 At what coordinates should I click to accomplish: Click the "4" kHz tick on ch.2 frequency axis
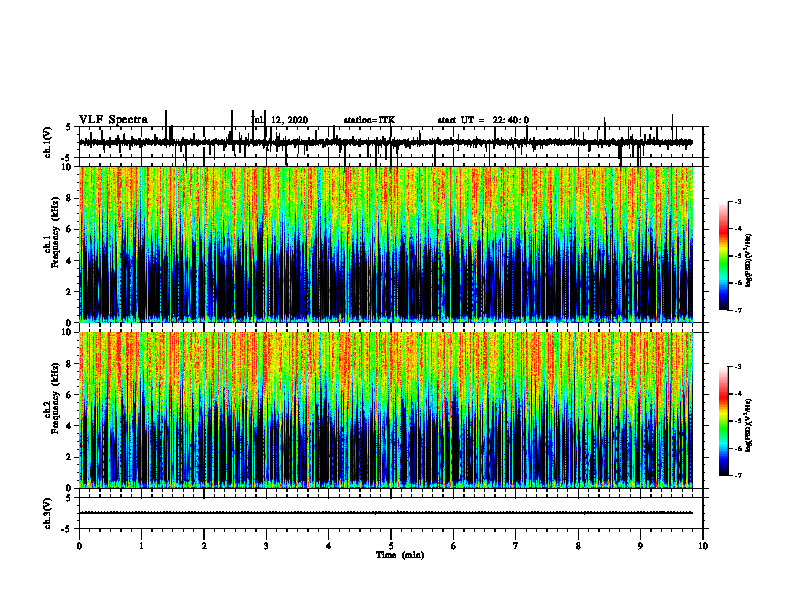point(70,426)
